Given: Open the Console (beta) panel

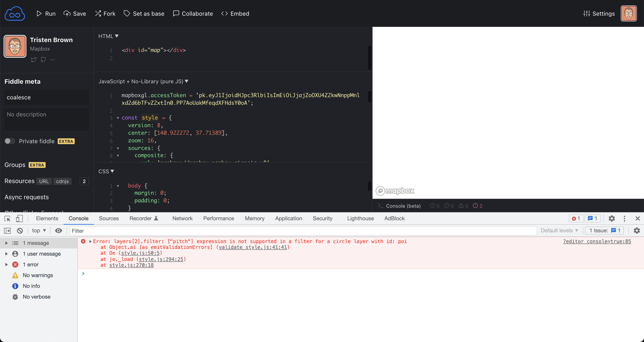Looking at the screenshot, I should point(399,206).
